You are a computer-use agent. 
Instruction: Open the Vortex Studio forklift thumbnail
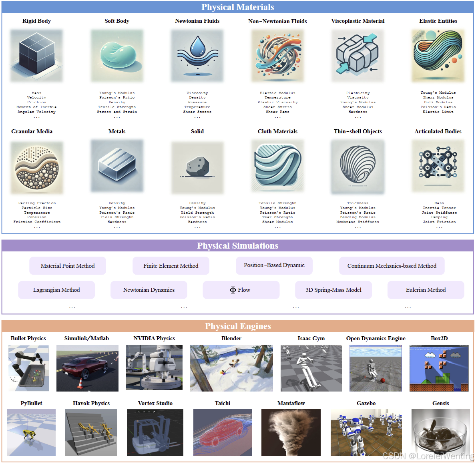[x=155, y=432]
